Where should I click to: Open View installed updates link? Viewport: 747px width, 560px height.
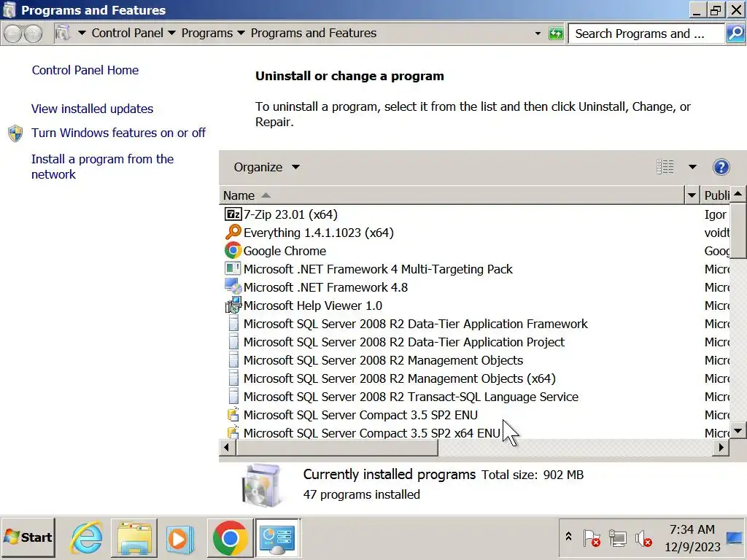pos(93,109)
